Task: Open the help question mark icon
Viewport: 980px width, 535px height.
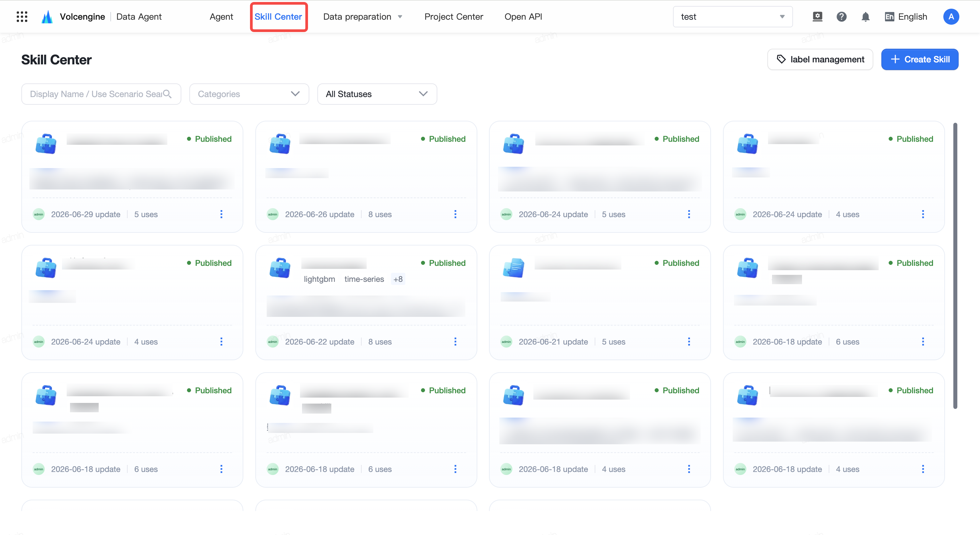Action: 842,17
